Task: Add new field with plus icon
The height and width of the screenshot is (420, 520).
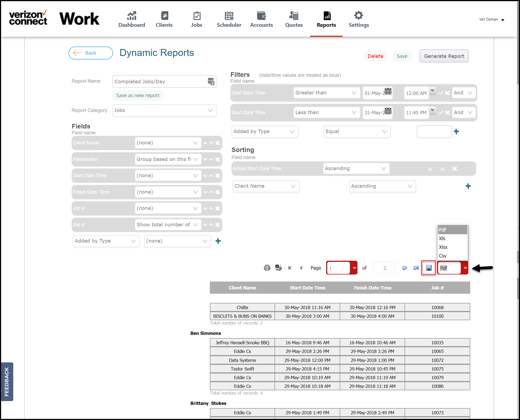Action: 218,241
